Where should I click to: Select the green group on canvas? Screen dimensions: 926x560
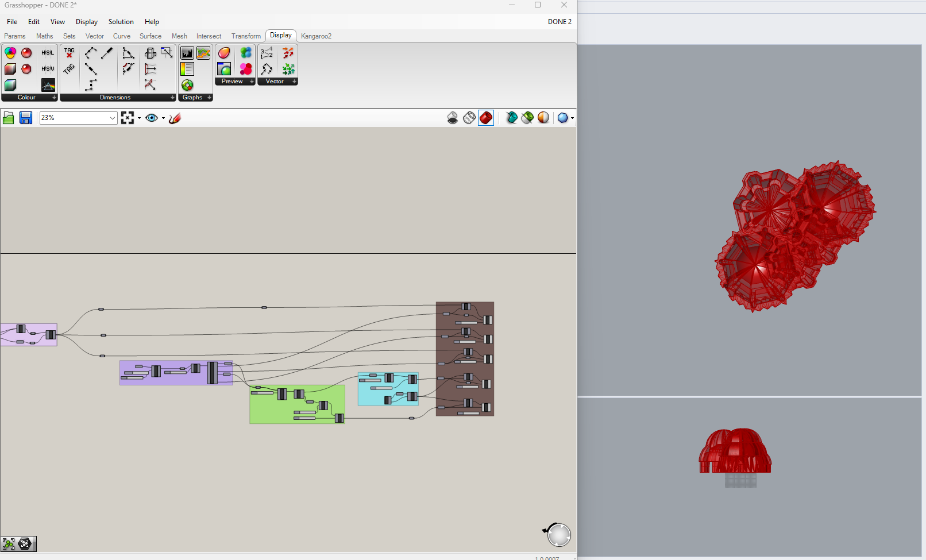coord(297,404)
